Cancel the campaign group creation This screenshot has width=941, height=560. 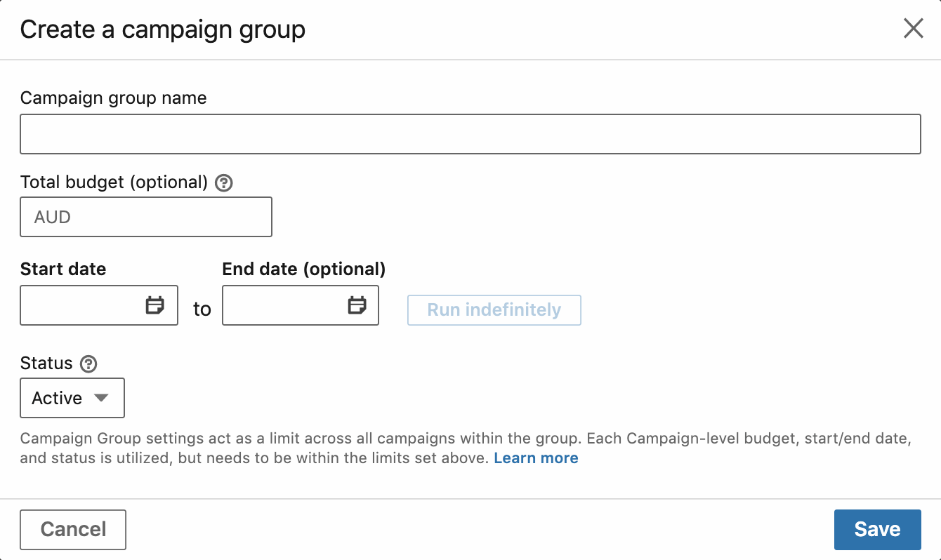(73, 529)
